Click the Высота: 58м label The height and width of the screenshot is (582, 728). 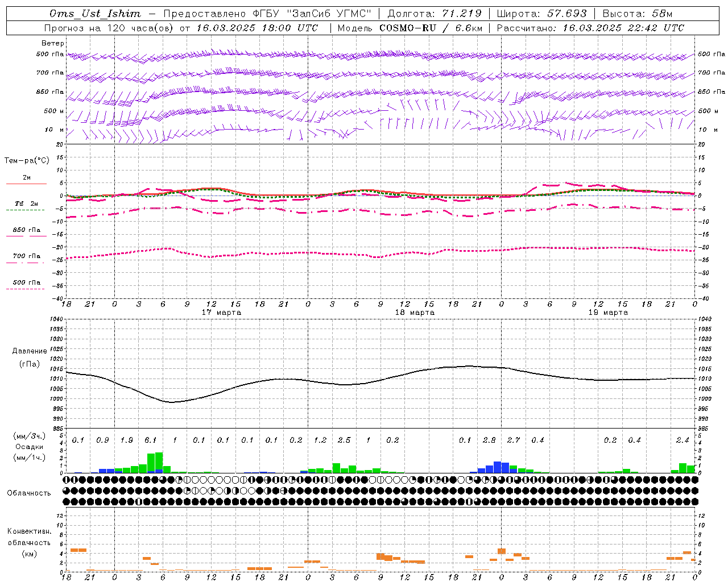[x=637, y=14]
